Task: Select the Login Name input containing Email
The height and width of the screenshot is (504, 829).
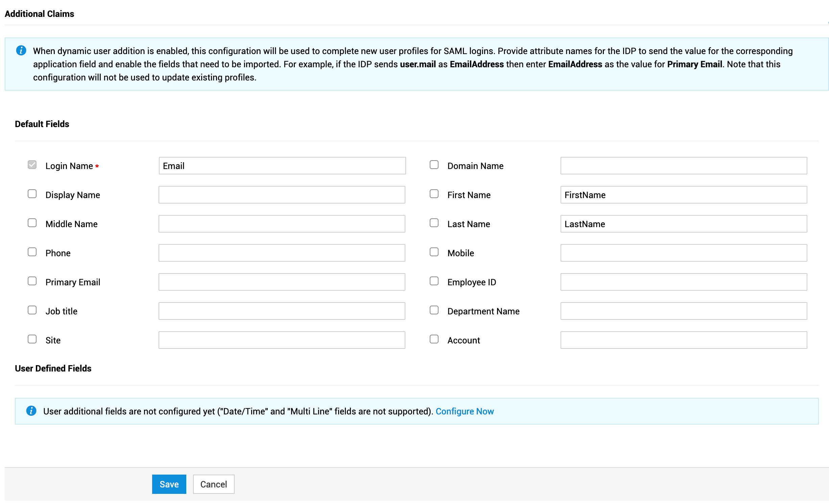Action: tap(282, 166)
